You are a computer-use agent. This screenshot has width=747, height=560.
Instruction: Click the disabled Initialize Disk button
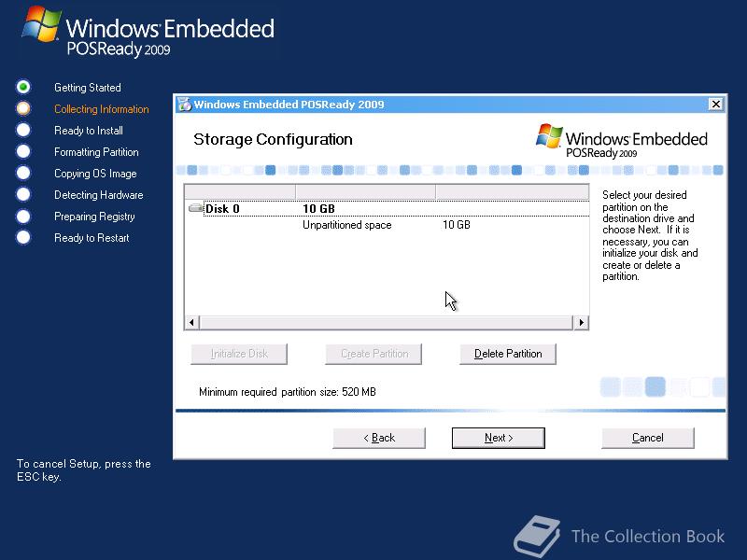(239, 354)
